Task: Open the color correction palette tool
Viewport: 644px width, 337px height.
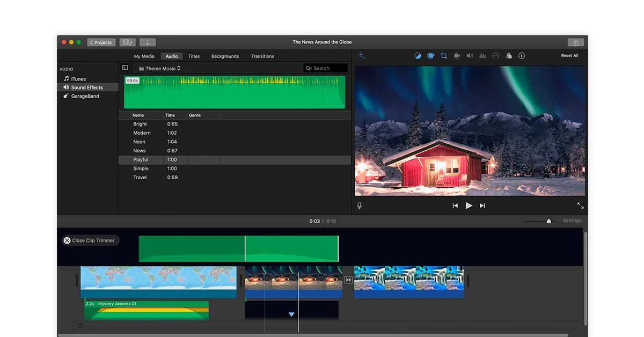Action: coord(430,56)
